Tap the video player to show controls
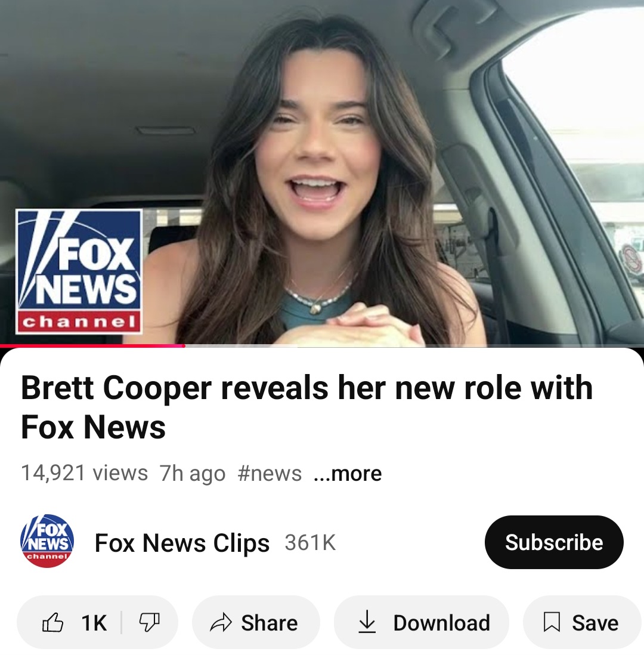The image size is (644, 655). coord(322,172)
